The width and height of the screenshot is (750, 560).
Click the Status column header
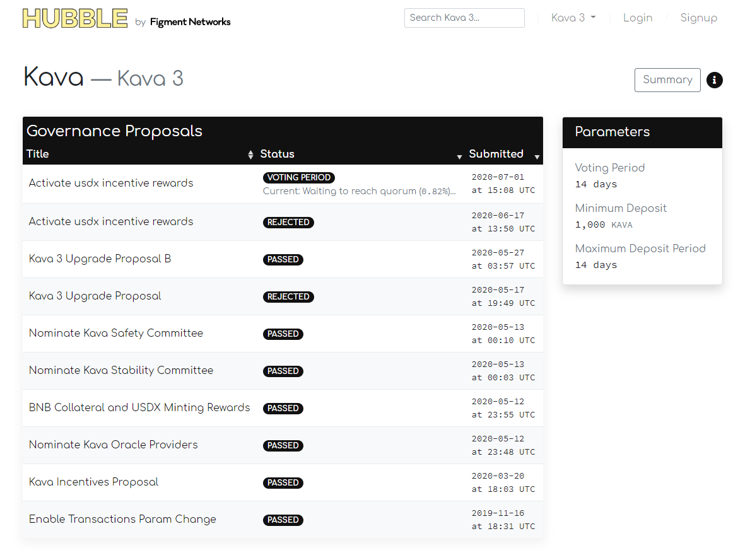[277, 154]
